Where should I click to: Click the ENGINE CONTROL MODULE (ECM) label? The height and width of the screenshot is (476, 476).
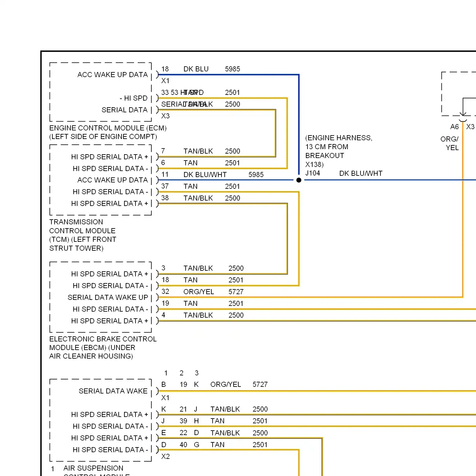(x=108, y=128)
